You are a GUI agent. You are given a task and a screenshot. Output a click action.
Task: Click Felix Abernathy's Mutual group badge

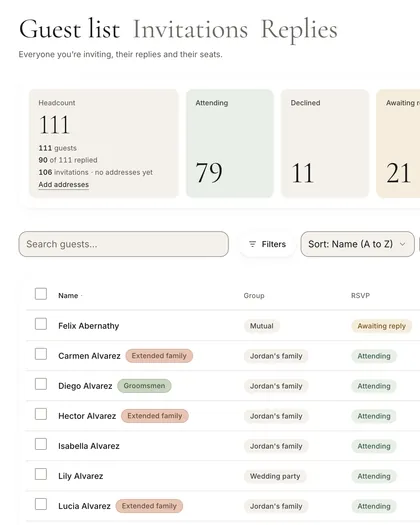point(262,326)
